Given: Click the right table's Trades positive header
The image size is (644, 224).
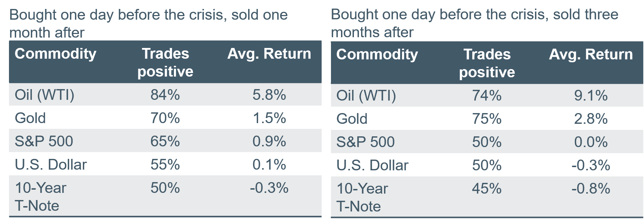Looking at the screenshot, I should coord(487,63).
